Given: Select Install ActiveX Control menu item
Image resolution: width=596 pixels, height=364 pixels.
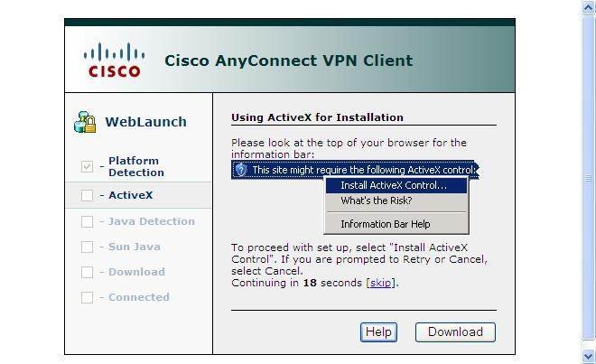Looking at the screenshot, I should [x=394, y=186].
